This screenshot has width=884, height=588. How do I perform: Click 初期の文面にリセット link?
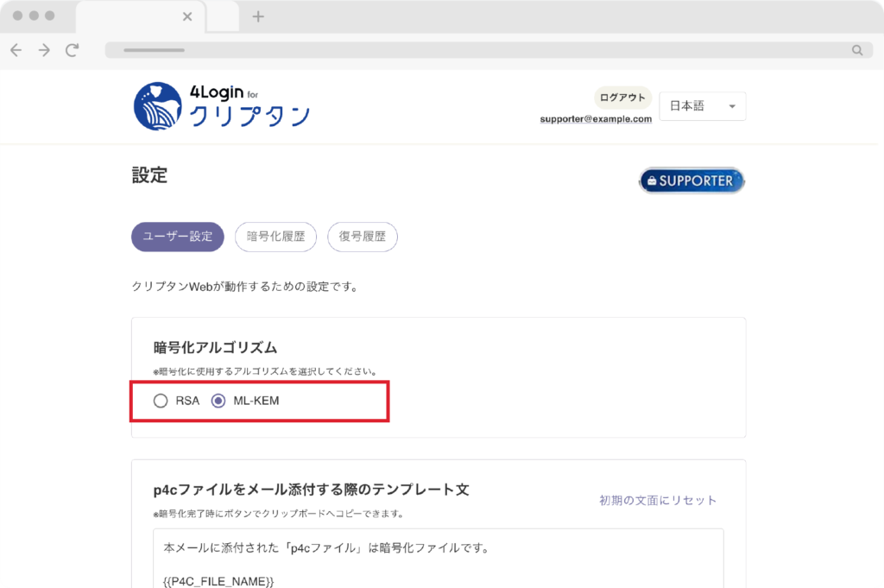click(x=658, y=500)
